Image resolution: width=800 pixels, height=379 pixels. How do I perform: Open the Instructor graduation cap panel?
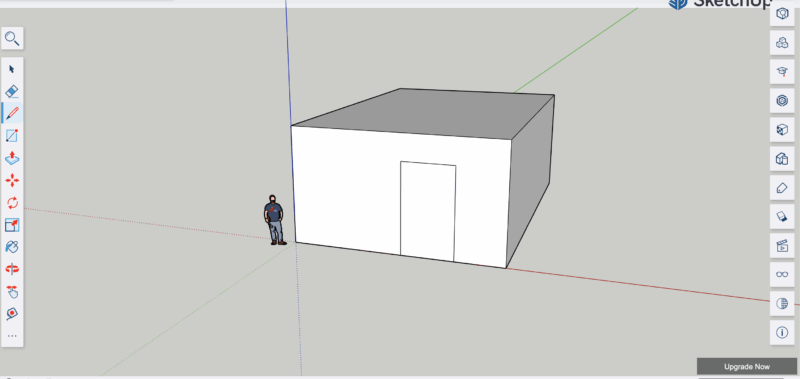[782, 72]
